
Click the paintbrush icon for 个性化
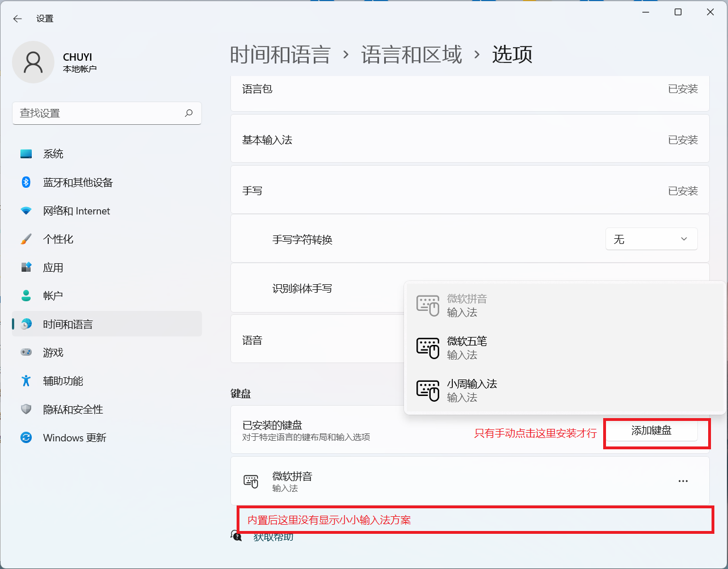26,239
